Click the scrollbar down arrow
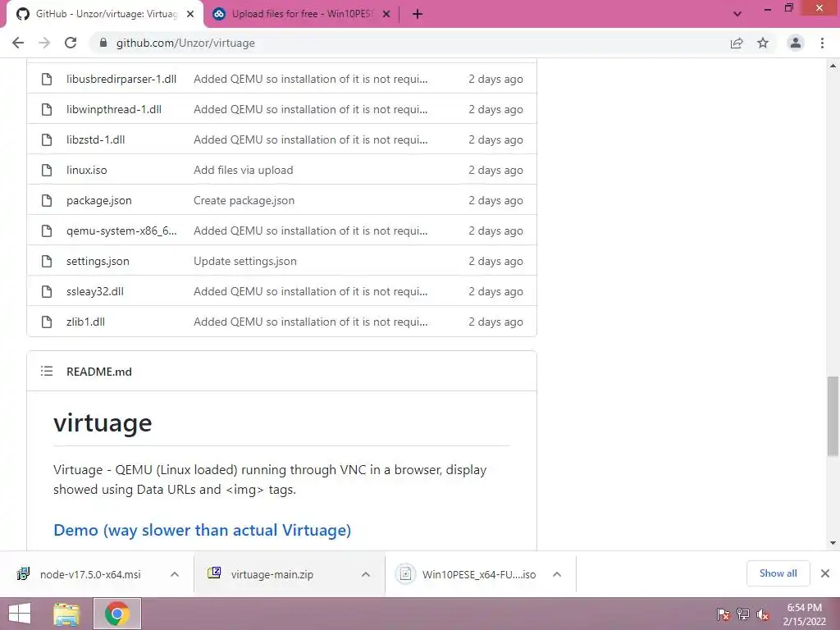 833,543
